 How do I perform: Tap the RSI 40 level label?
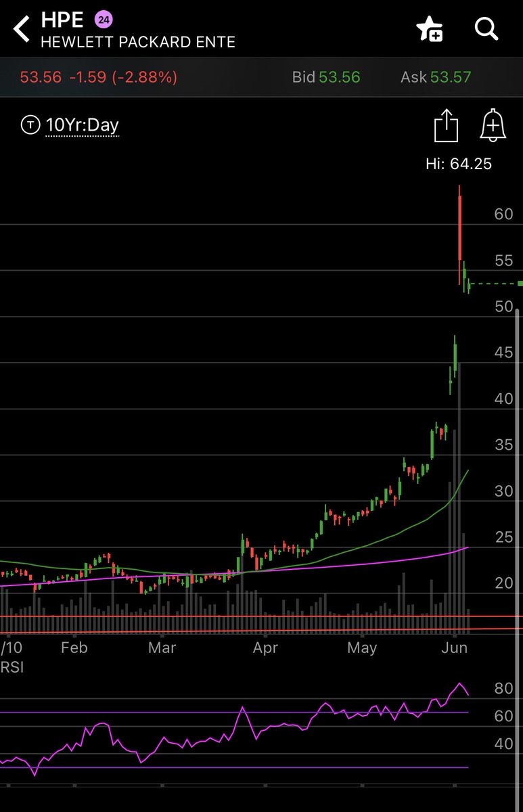pos(503,744)
